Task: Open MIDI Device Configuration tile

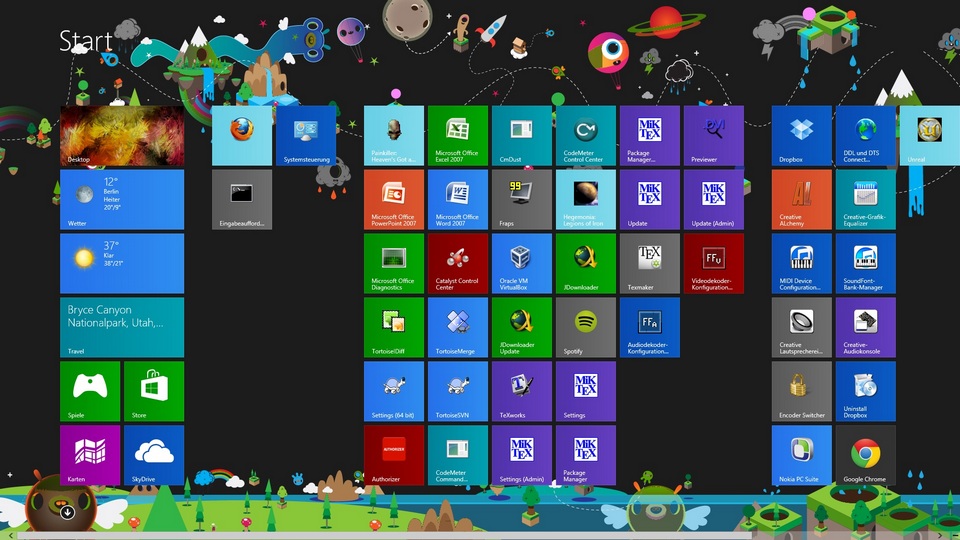Action: coord(801,263)
